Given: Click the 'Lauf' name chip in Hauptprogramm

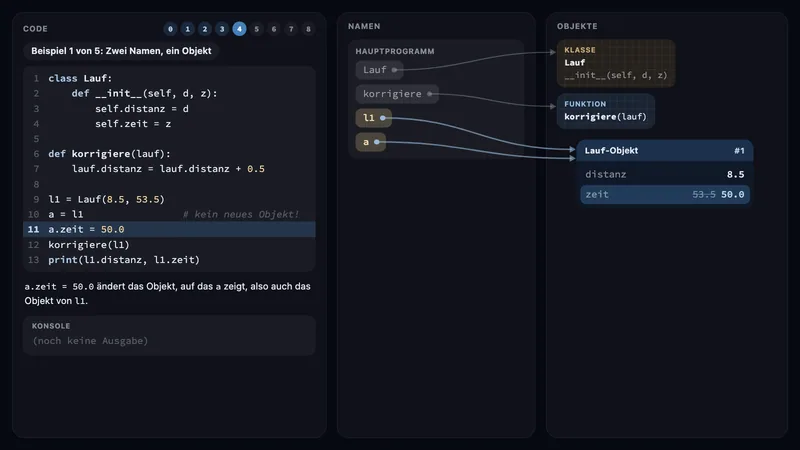Looking at the screenshot, I should 379,70.
